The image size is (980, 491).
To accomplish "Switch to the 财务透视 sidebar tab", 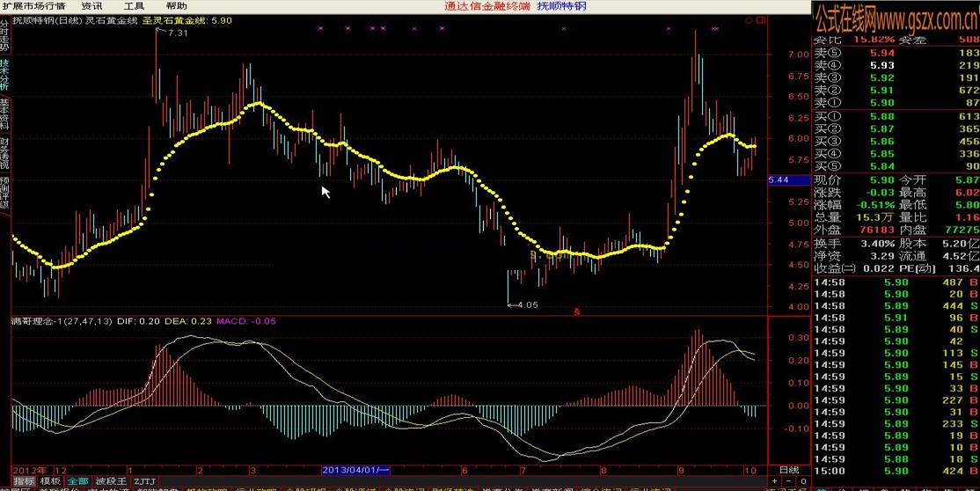I will 4,154.
